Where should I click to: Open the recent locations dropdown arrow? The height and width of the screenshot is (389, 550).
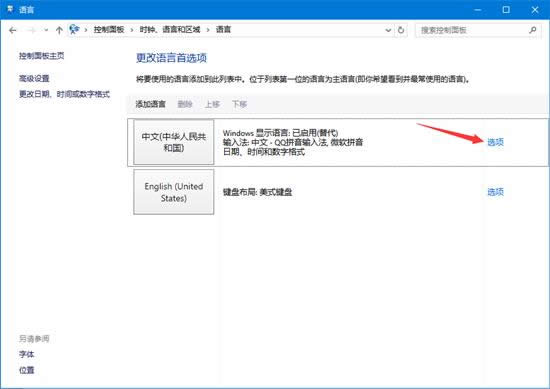46,30
